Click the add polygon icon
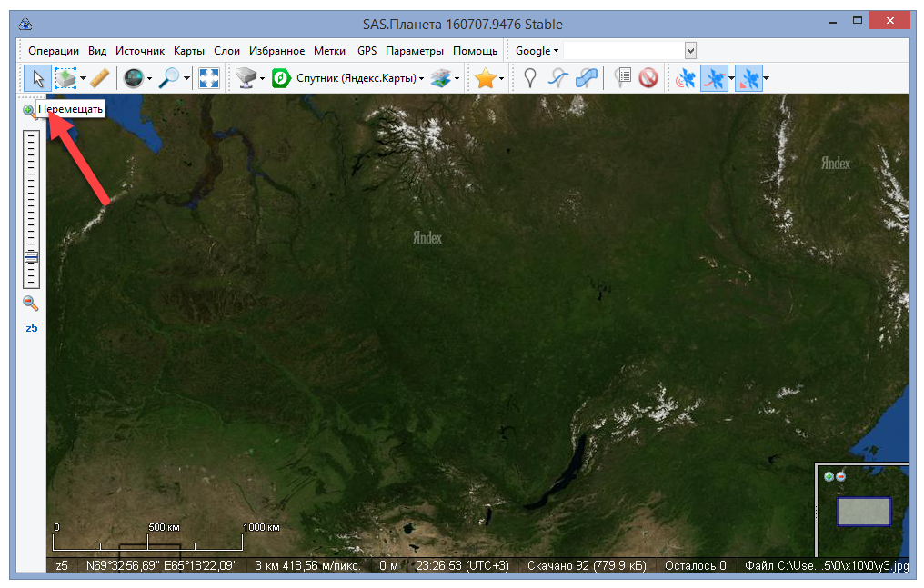This screenshot has width=924, height=588. (588, 79)
